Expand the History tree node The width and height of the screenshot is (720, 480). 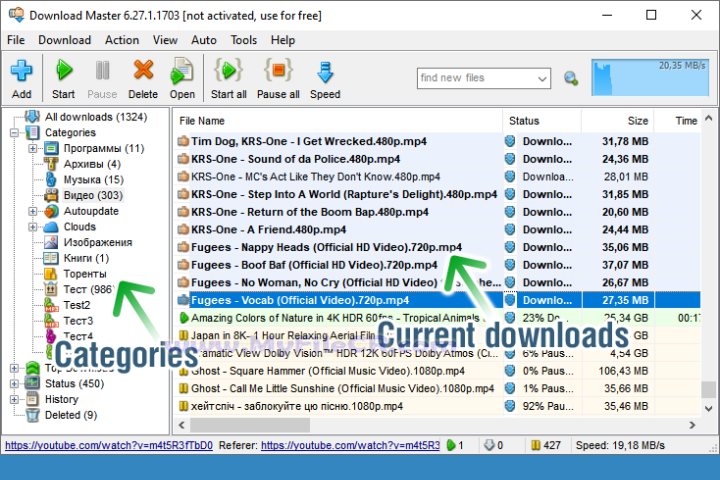tap(14, 399)
